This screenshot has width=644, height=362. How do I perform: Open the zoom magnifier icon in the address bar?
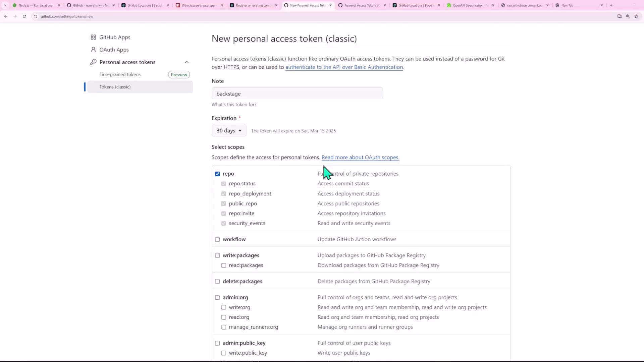(628, 16)
